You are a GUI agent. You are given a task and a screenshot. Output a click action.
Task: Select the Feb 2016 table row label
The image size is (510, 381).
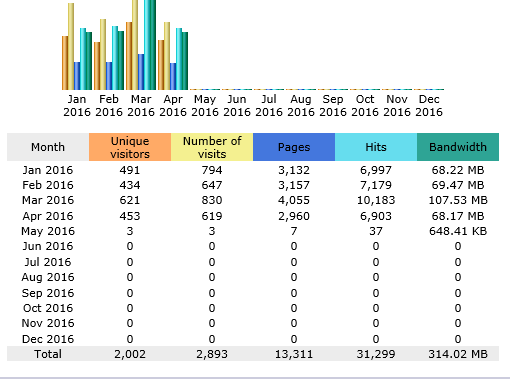tap(48, 185)
